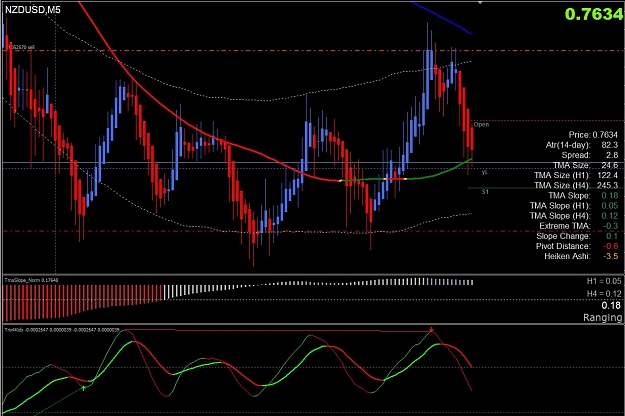Click the 'TMA Slope (H4): 0.12' readout
This screenshot has height=416, width=625.
click(x=574, y=216)
